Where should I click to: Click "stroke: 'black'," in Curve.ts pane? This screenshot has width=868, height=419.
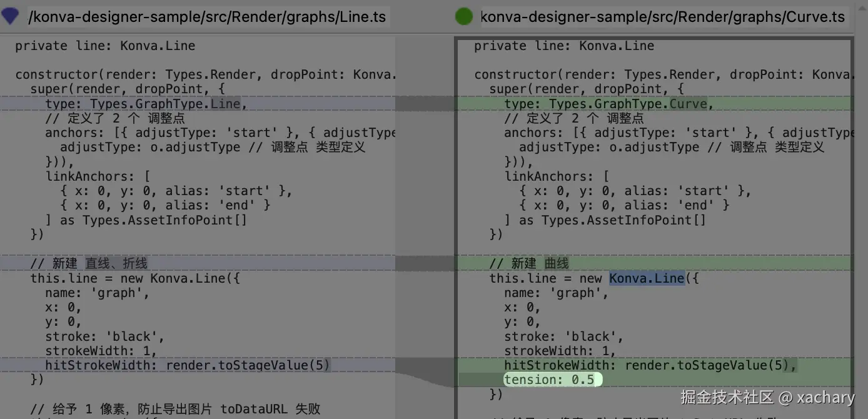click(x=564, y=336)
